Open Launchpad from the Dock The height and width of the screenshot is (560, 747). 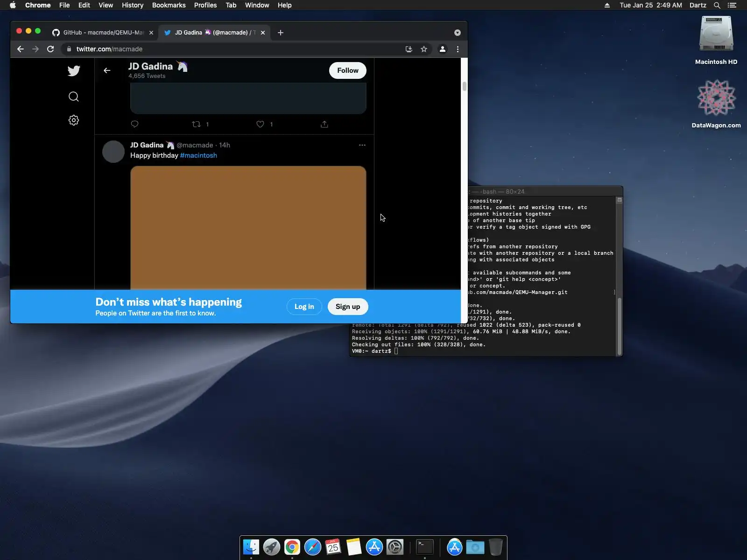click(x=272, y=547)
